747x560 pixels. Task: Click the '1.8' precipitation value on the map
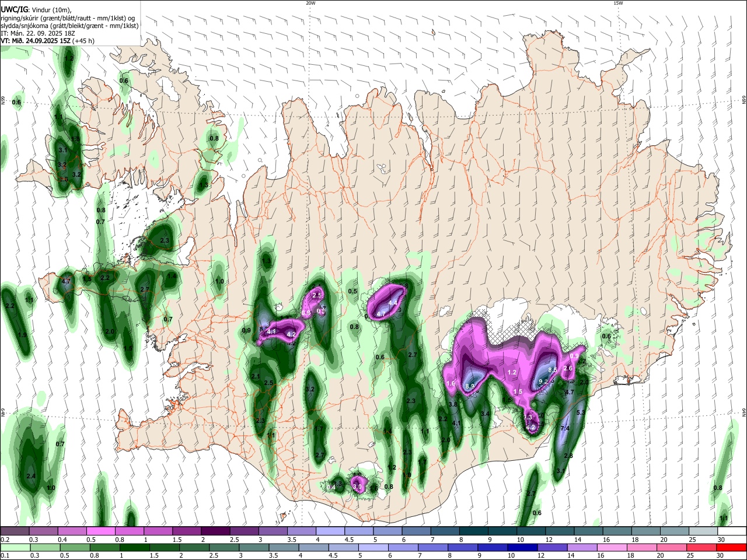[x=75, y=139]
